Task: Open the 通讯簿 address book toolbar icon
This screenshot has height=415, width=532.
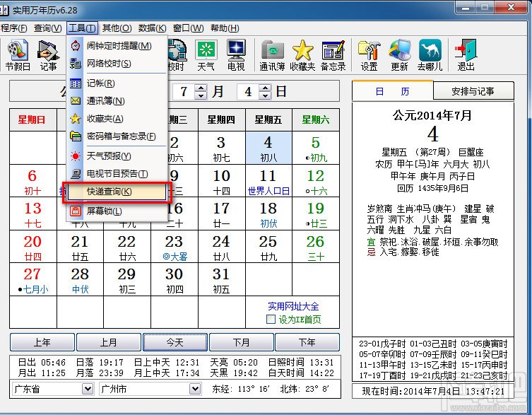Action: point(272,55)
